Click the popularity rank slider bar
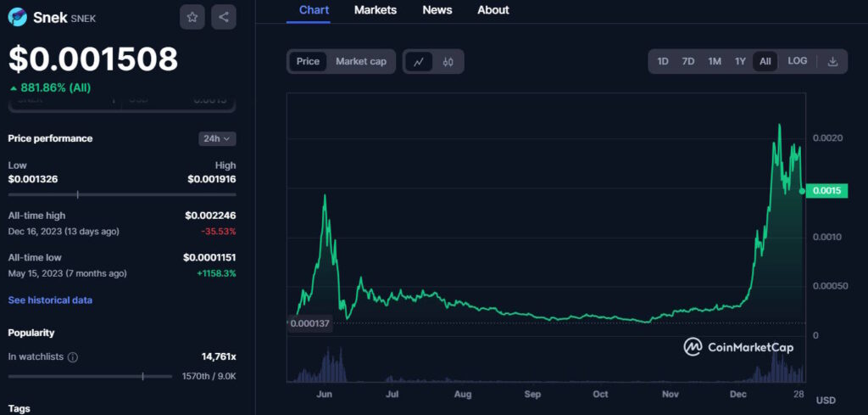Screen dimensions: 868x415 (90, 376)
